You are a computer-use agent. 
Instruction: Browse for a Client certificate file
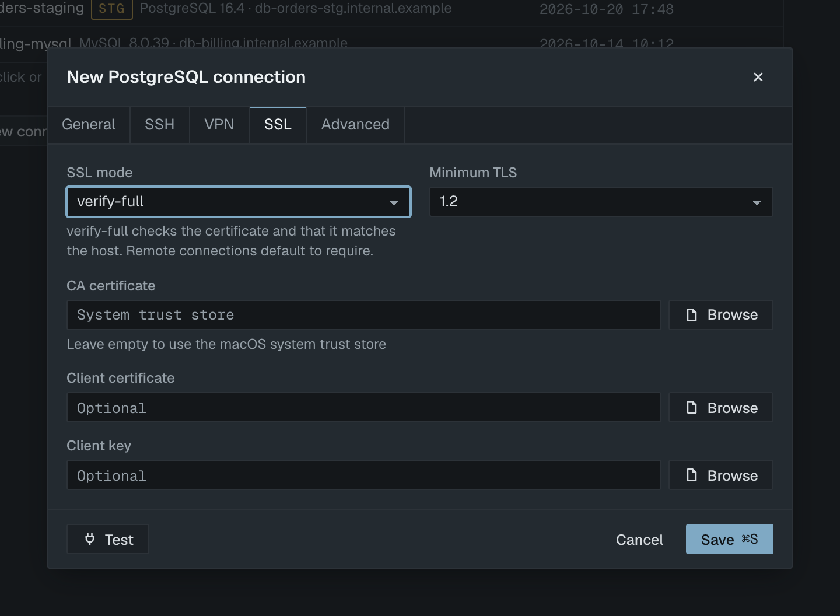tap(721, 408)
